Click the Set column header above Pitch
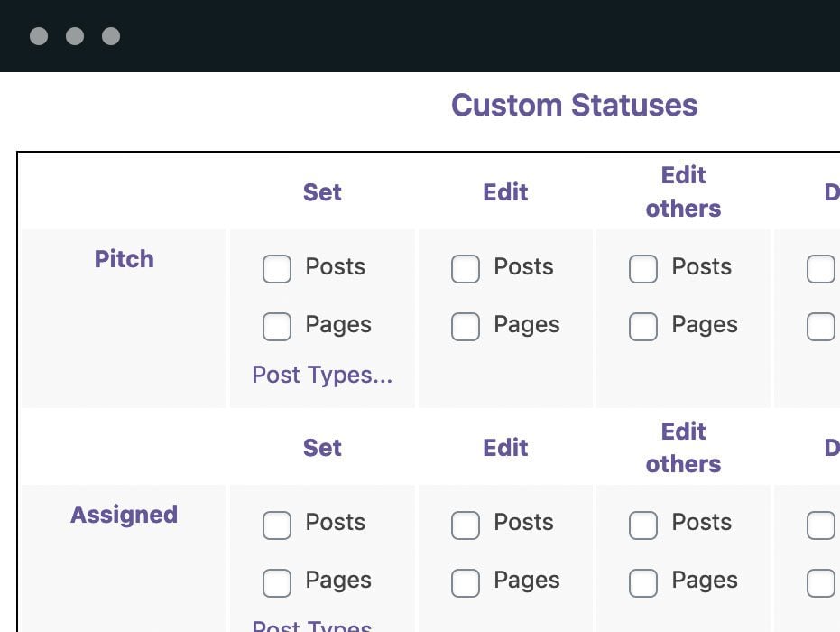The width and height of the screenshot is (840, 632). 322,192
